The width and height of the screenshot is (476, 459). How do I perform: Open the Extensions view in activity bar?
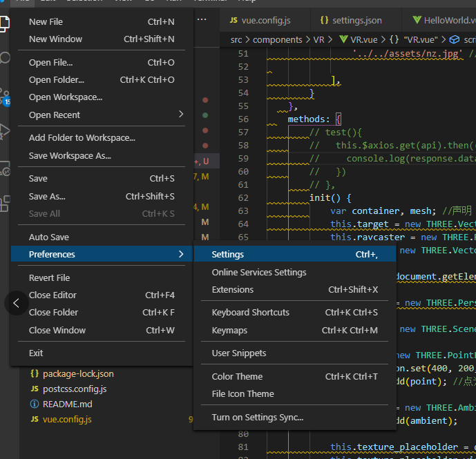[5, 203]
